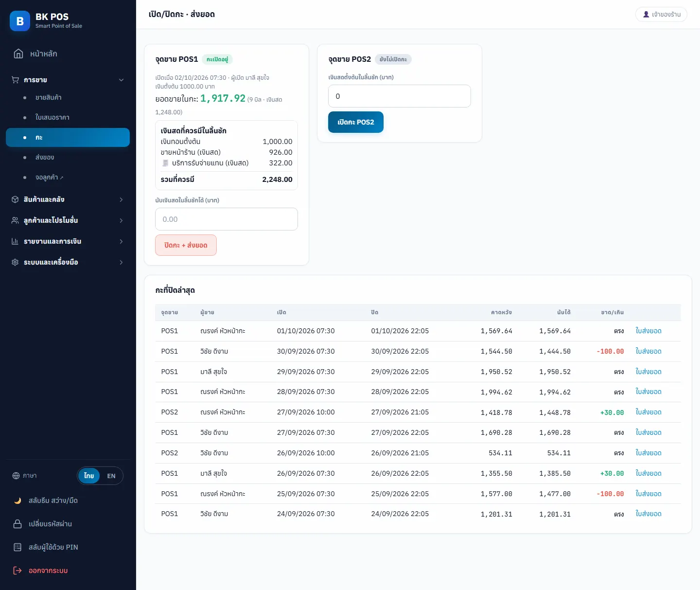
Task: Click the เจ้าของร้าน user badge
Action: click(662, 15)
